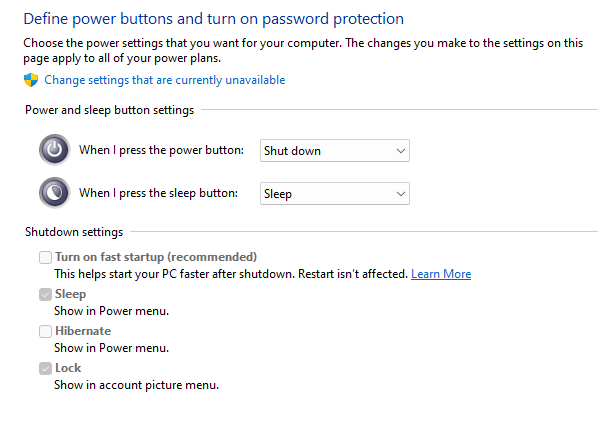Click Power and sleep button settings heading
This screenshot has width=612, height=425.
(x=109, y=110)
